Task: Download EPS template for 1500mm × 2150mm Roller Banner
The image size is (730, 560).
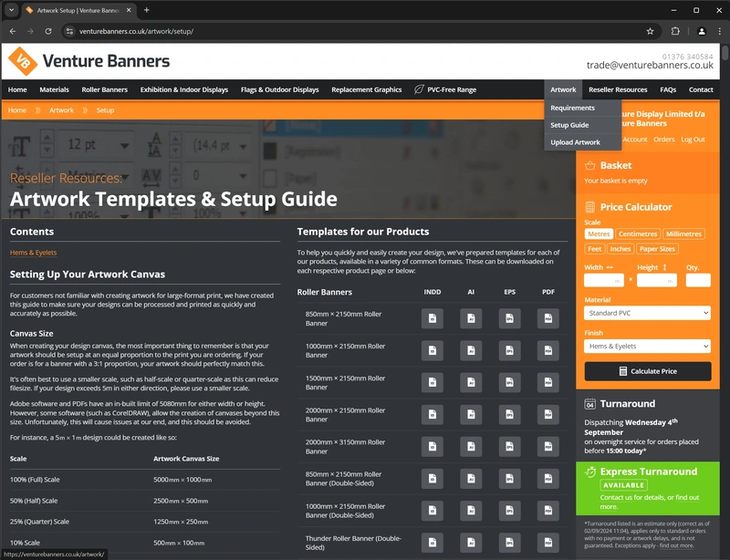Action: [x=509, y=383]
